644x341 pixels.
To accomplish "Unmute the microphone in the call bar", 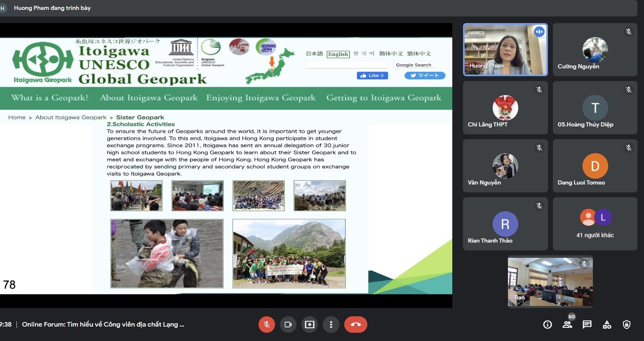I will tap(267, 325).
